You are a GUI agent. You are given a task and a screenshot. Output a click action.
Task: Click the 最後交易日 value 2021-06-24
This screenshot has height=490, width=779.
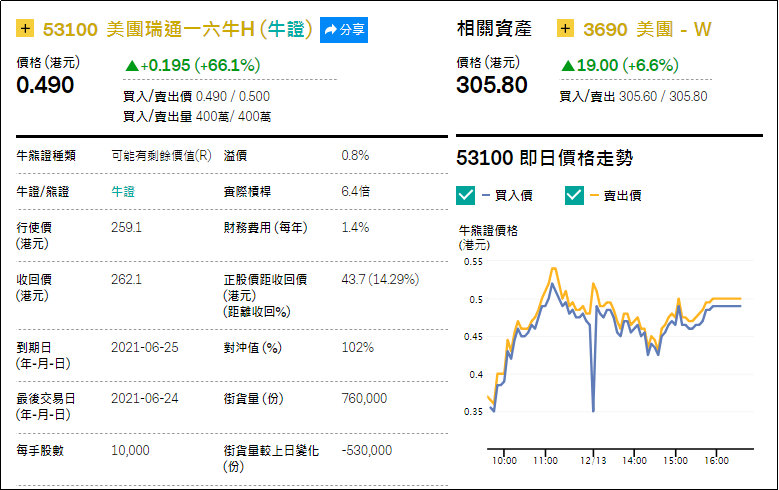coord(145,399)
